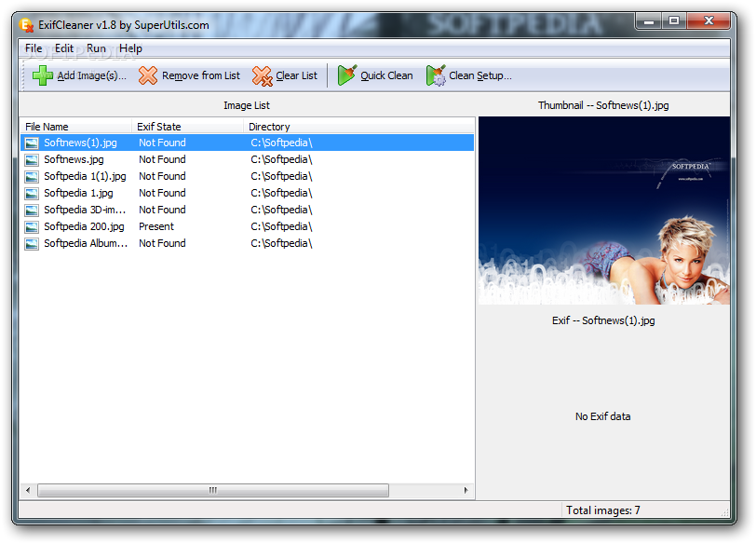Click the image icon beside Softpedia 1.jpg
The width and height of the screenshot is (756, 544).
click(32, 194)
